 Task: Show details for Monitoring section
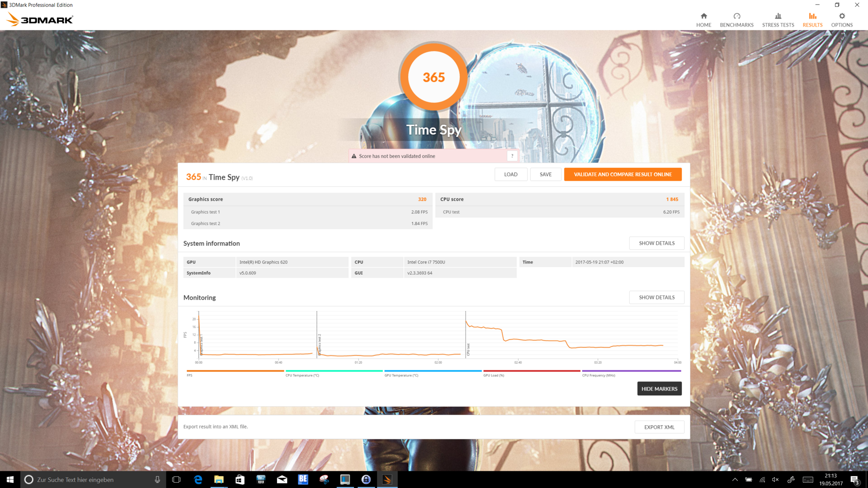pos(656,297)
